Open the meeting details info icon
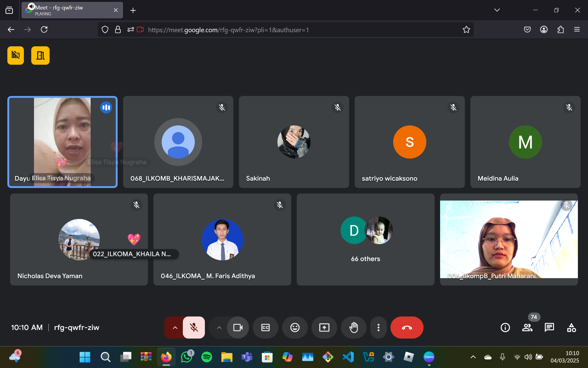The width and height of the screenshot is (588, 368). pos(505,328)
